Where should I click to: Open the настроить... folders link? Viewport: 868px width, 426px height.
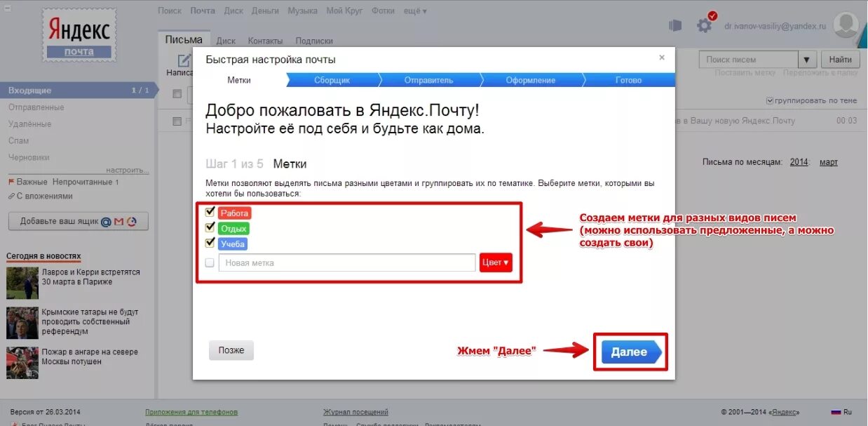point(128,170)
